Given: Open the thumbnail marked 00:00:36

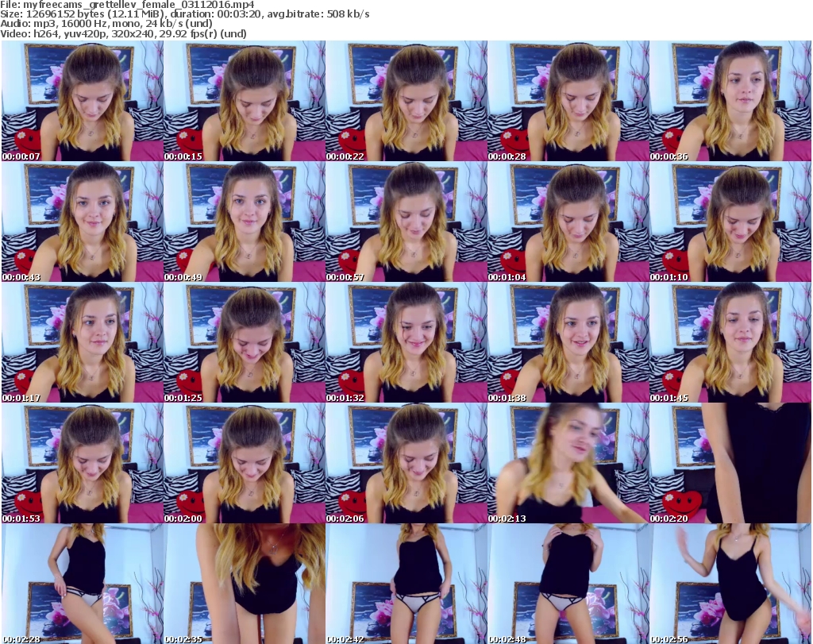Looking at the screenshot, I should point(730,101).
